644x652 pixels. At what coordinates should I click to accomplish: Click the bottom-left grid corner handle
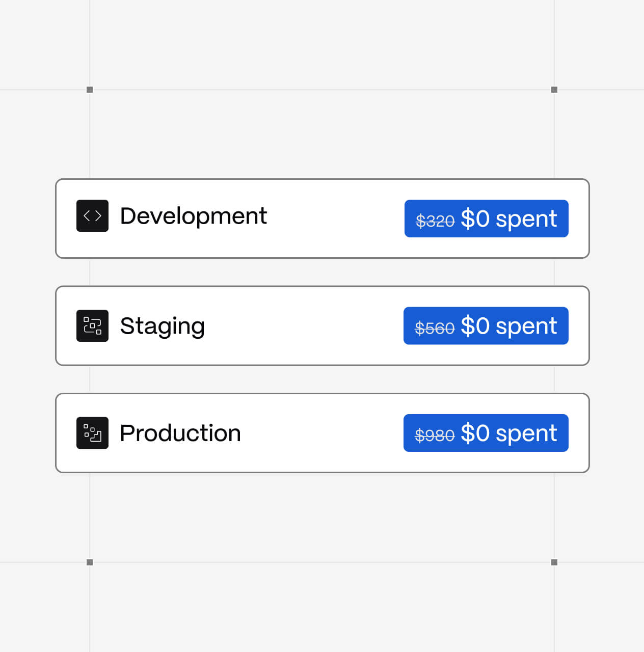(90, 562)
